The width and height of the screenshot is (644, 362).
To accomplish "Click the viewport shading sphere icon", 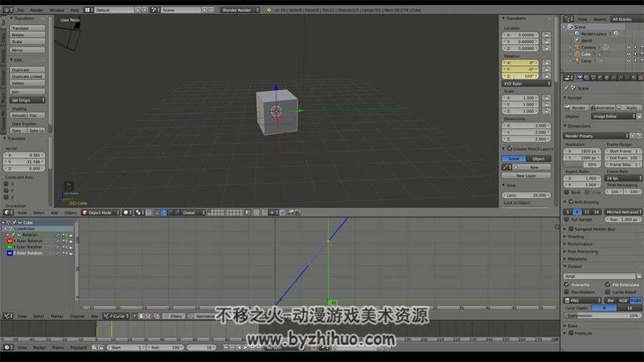I will (127, 212).
